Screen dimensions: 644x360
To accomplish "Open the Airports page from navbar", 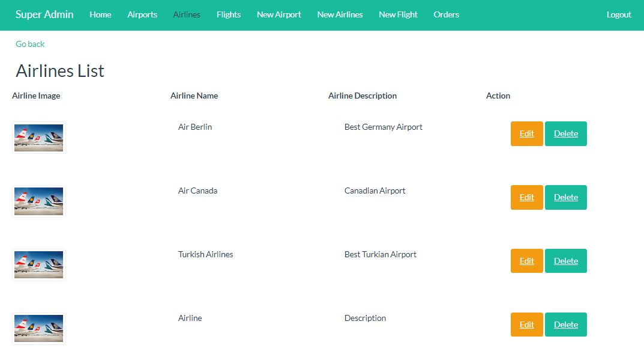I will (142, 14).
